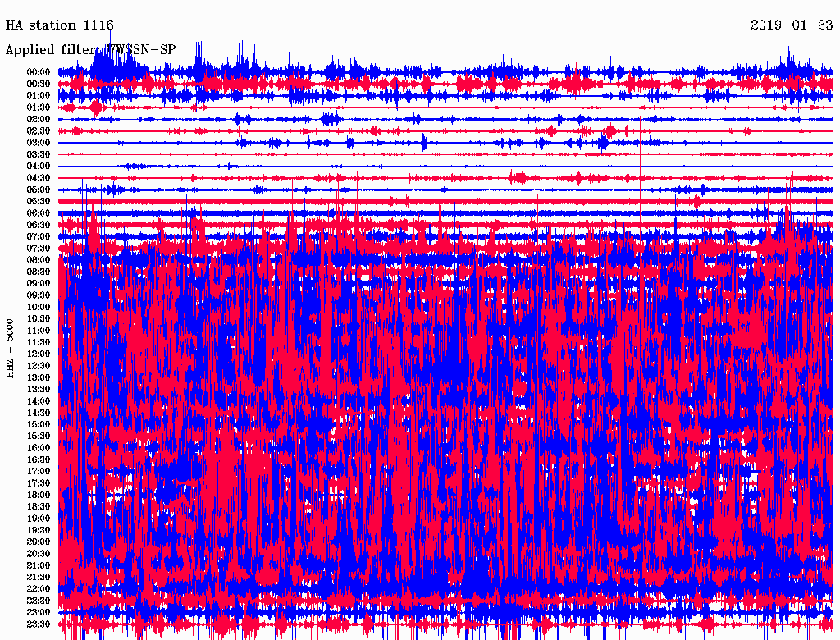Select the 15:00 time row label
840x640 pixels.
coord(39,424)
